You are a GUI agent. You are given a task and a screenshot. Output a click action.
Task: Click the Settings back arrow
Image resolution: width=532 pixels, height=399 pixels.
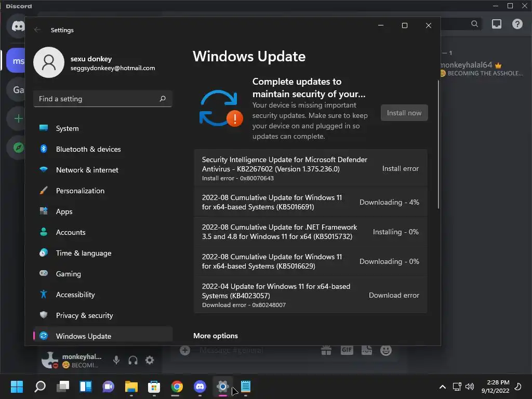pos(37,30)
